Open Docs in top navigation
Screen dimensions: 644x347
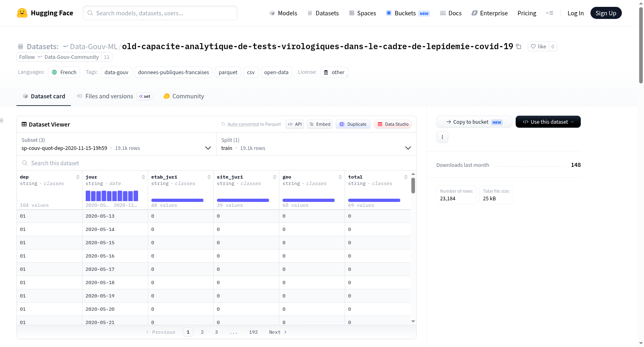pyautogui.click(x=451, y=13)
